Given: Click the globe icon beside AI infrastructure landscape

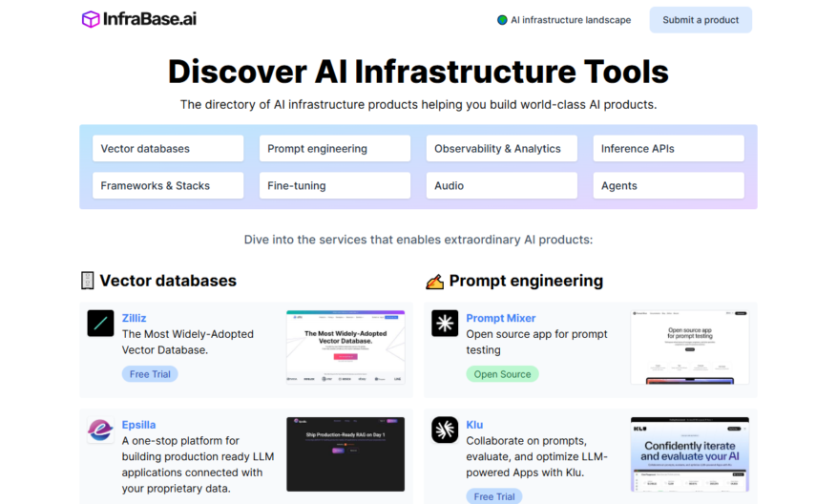Looking at the screenshot, I should click(502, 20).
